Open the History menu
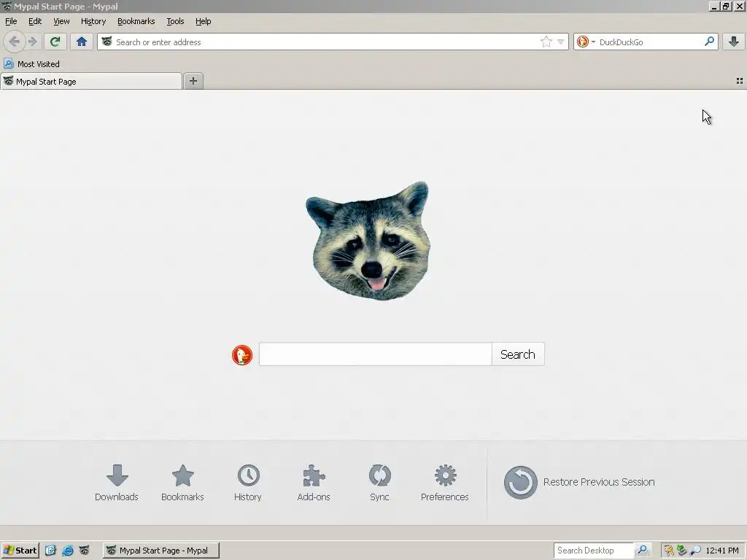Screen dimensions: 747x560 coord(93,21)
